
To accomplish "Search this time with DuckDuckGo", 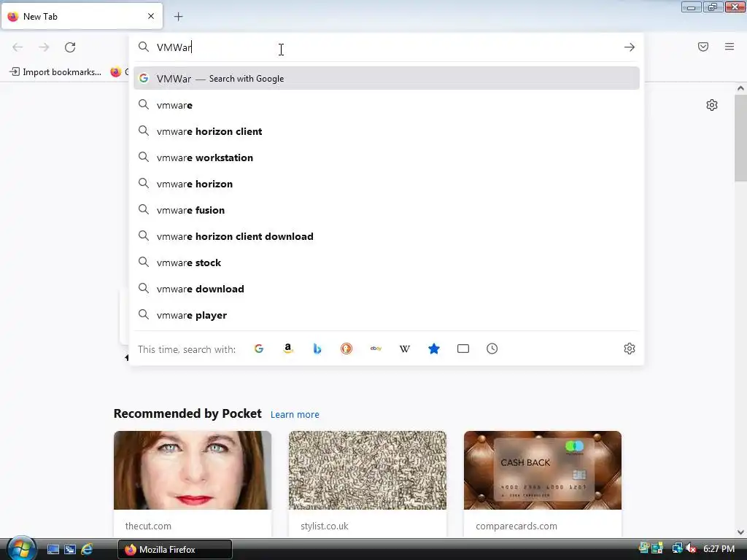I will 347,349.
